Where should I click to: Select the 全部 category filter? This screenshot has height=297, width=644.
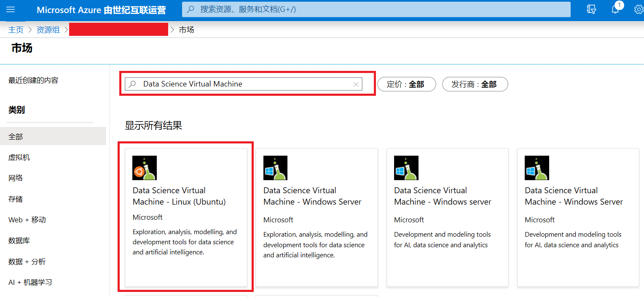click(x=15, y=136)
